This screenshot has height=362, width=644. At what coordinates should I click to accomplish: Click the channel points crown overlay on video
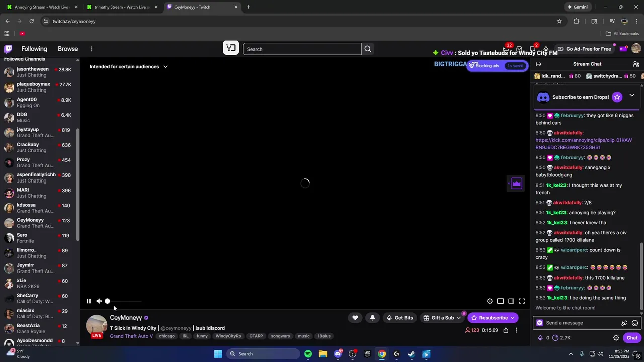[x=516, y=184]
